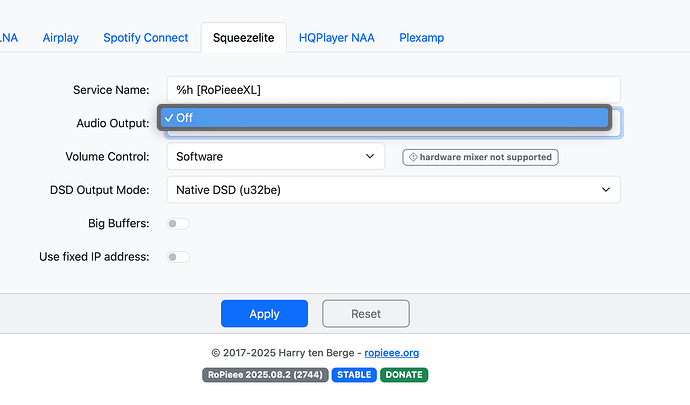This screenshot has height=405, width=690.
Task: Click the Service Name text field
Action: click(x=393, y=89)
